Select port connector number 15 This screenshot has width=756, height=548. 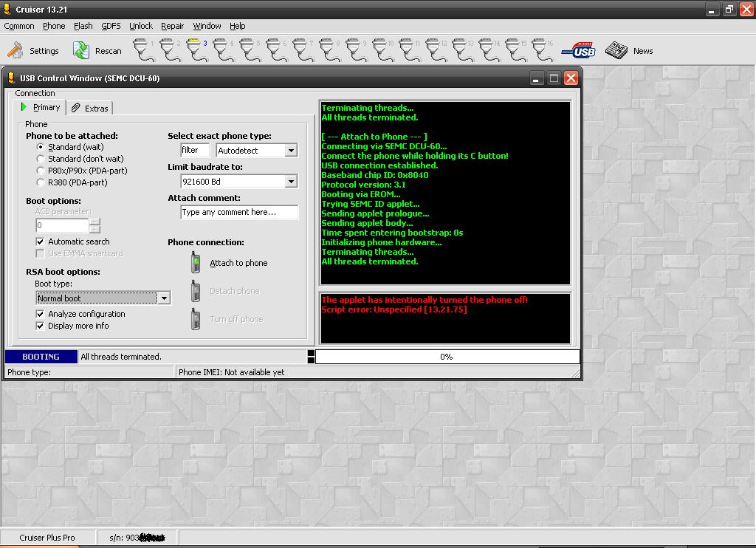(515, 50)
